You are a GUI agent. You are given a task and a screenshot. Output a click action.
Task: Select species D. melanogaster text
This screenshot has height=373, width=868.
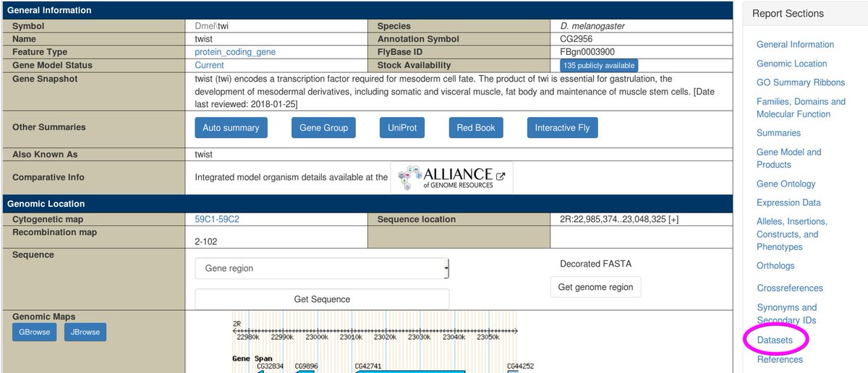point(592,26)
